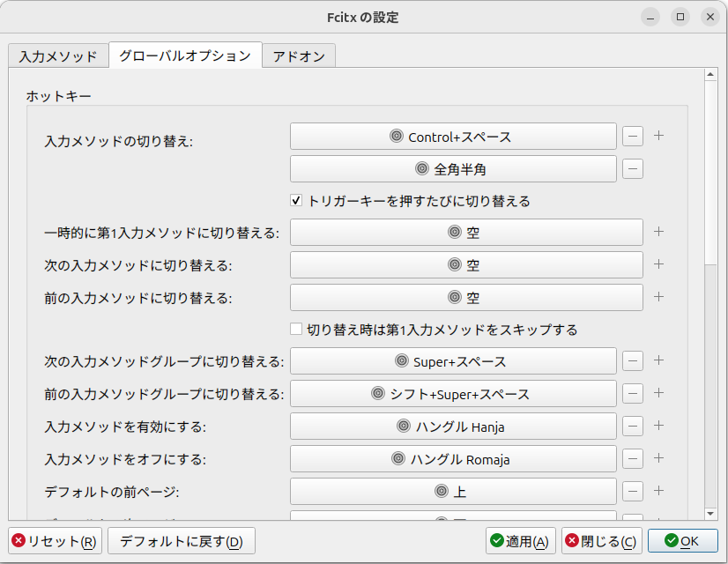Confirm settings with the OK button

[x=682, y=541]
